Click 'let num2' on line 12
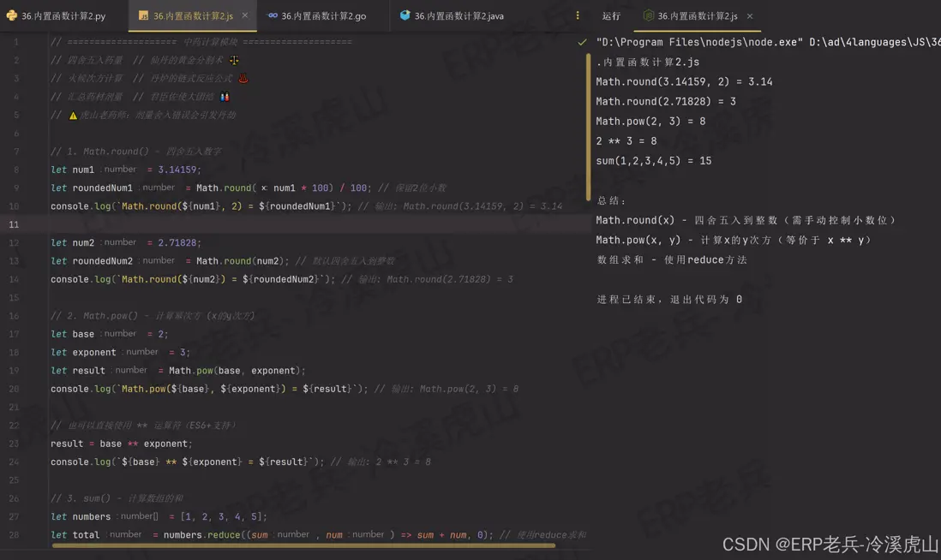 pos(72,243)
